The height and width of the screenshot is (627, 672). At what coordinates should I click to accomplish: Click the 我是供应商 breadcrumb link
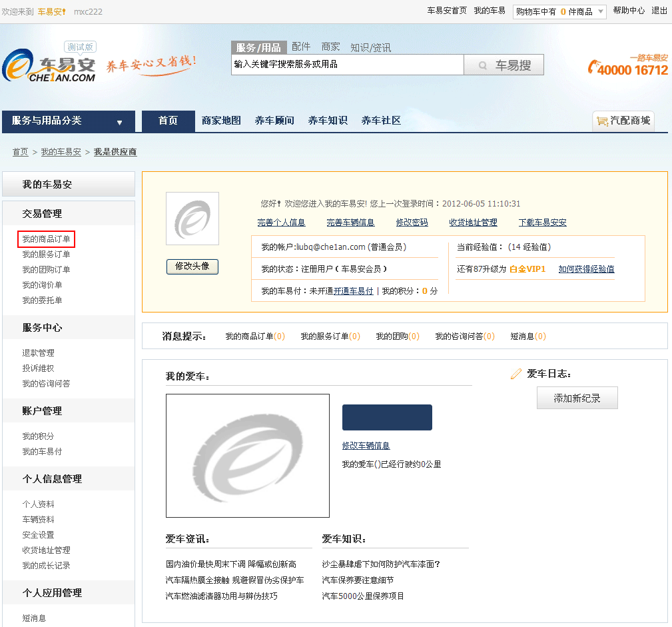[x=115, y=152]
